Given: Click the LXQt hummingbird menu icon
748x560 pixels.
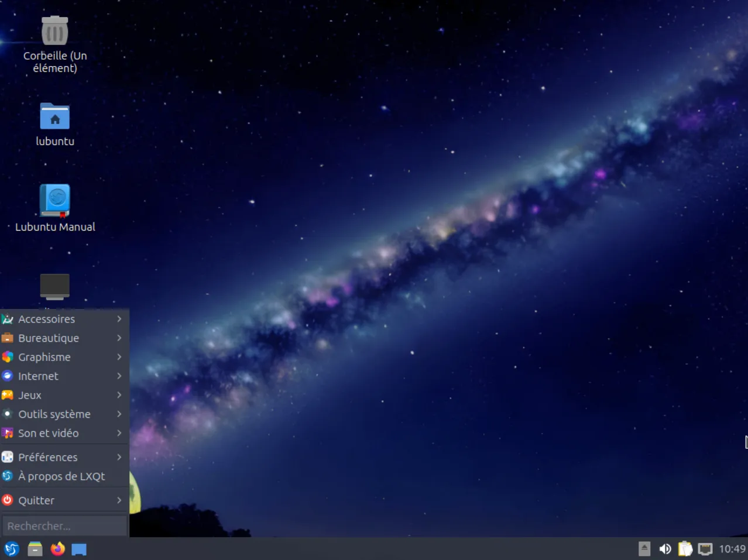Looking at the screenshot, I should [12, 549].
